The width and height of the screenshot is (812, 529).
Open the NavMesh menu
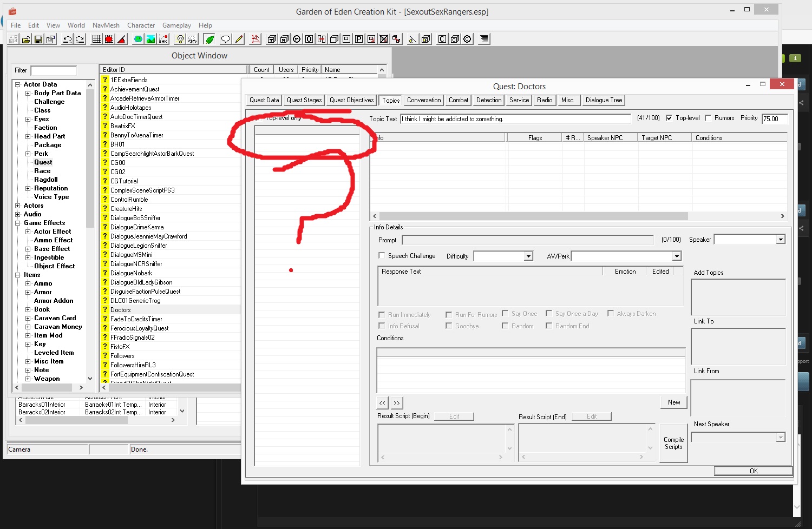click(106, 25)
